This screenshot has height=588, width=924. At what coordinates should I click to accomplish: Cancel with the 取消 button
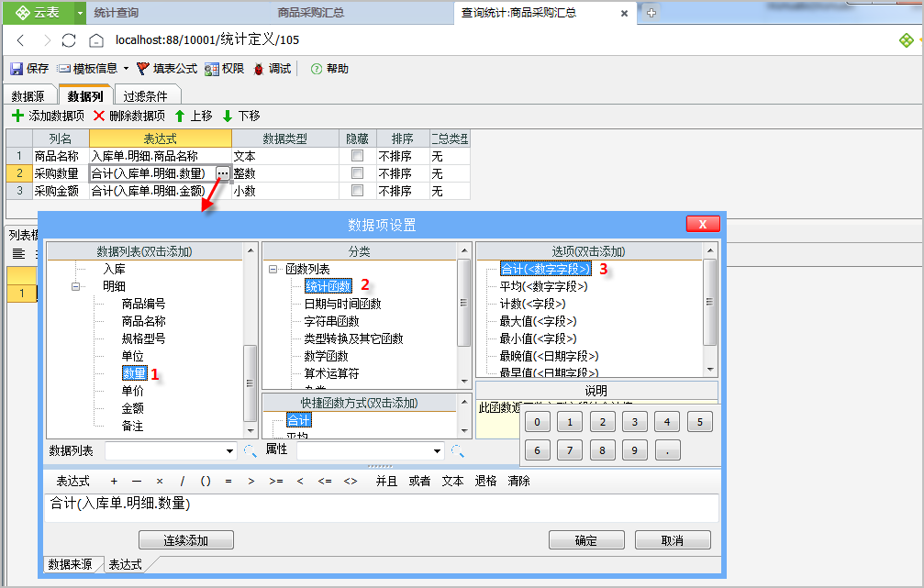(x=673, y=540)
